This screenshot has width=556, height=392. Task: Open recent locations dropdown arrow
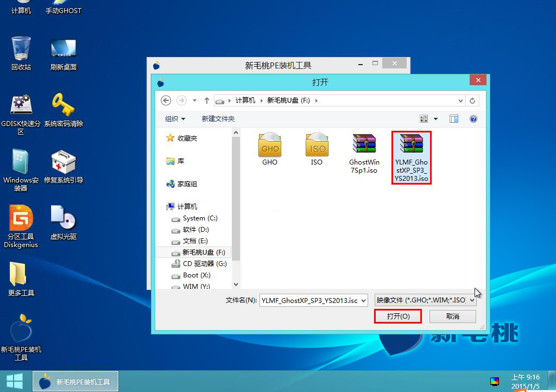coord(194,100)
